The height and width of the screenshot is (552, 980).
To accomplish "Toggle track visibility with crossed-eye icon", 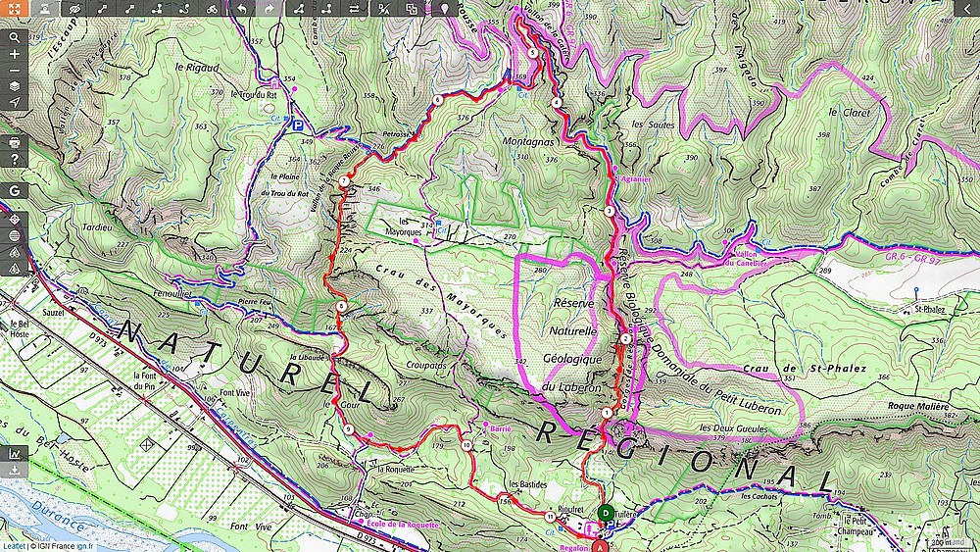I will pos(75,9).
